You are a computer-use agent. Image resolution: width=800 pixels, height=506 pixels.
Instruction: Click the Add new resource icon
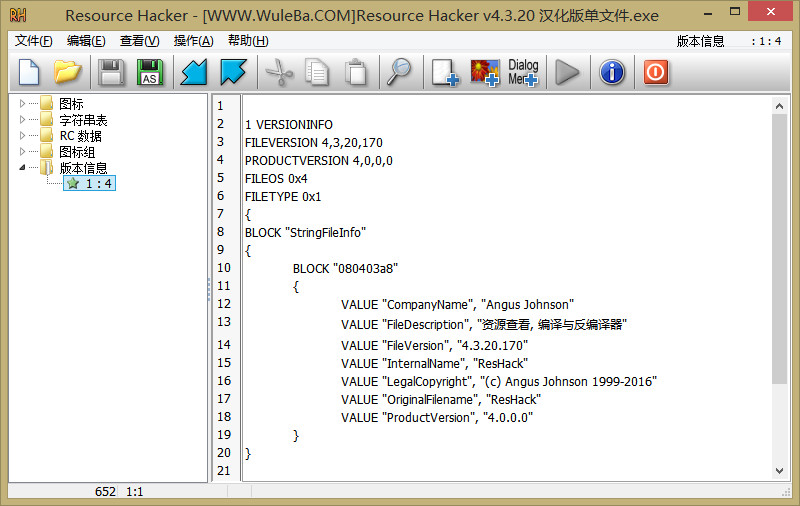click(445, 72)
